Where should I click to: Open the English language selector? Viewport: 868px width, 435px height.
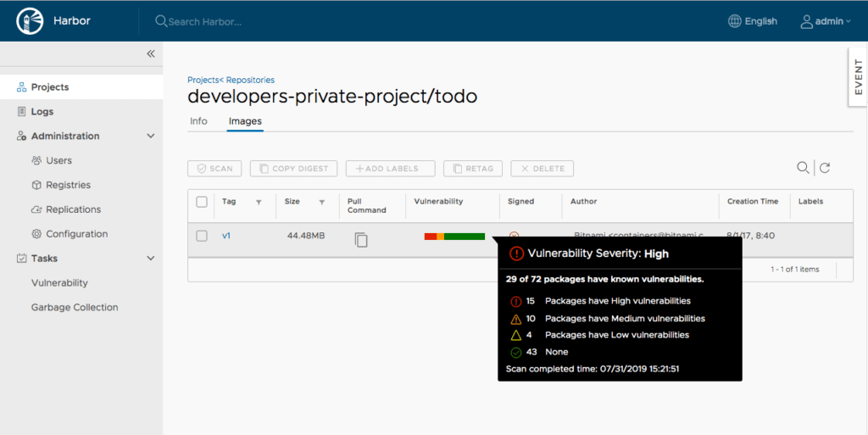point(753,21)
